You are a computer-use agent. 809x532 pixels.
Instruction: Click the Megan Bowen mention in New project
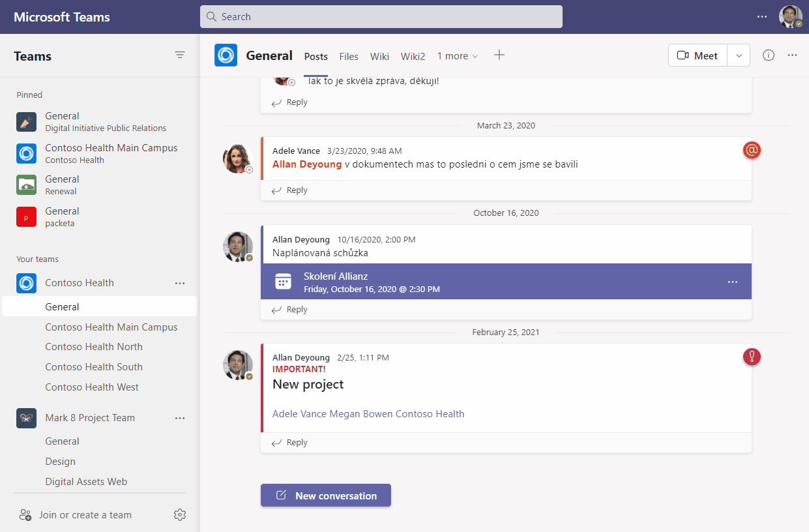point(361,413)
